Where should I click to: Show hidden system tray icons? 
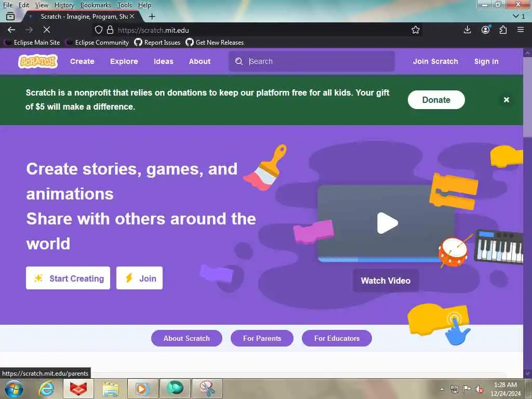pyautogui.click(x=442, y=389)
